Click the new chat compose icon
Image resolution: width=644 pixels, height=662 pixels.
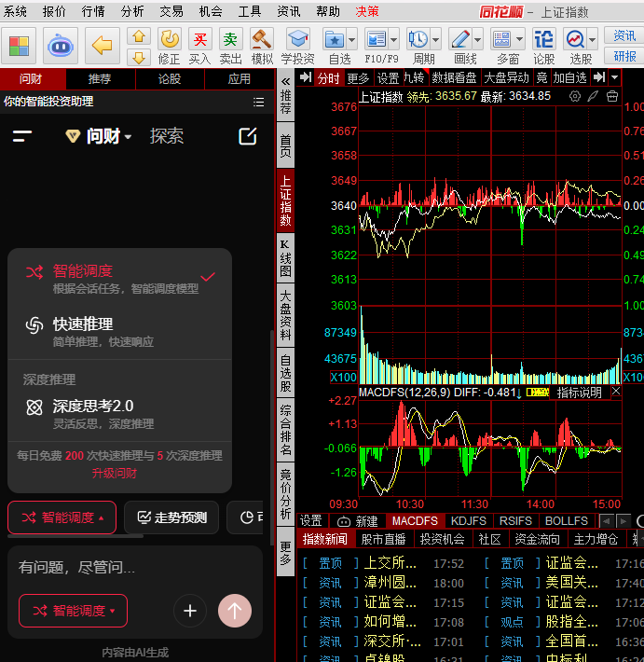(247, 136)
